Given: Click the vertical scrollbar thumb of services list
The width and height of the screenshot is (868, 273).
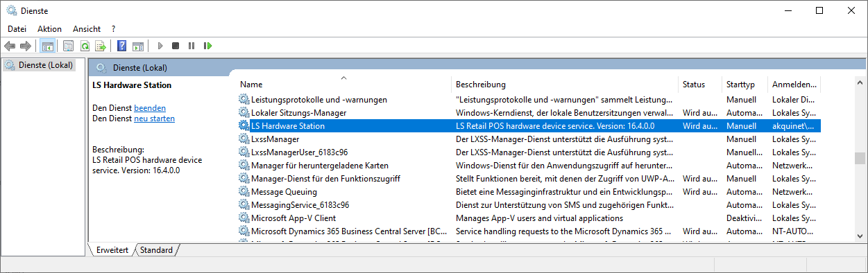Looking at the screenshot, I should [x=860, y=158].
